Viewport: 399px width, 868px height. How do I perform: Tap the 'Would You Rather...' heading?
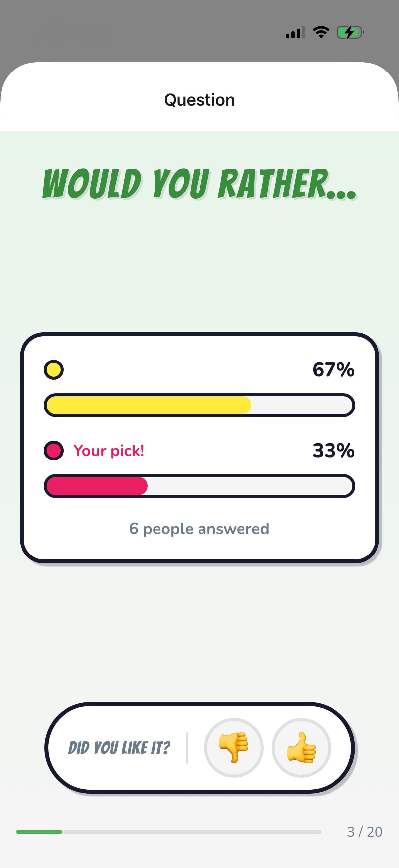(199, 184)
